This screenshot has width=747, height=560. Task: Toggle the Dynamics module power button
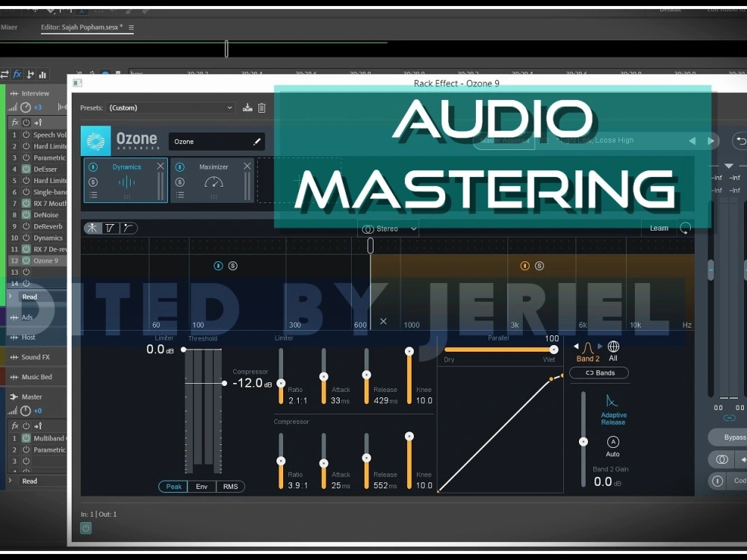[93, 167]
